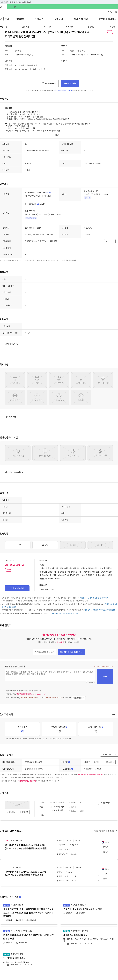Image resolution: width=118 pixels, height=980 pixels.
Task: Click 고용24 입사지원 button under 접수 마감일
Action: pyautogui.click(x=17, y=588)
